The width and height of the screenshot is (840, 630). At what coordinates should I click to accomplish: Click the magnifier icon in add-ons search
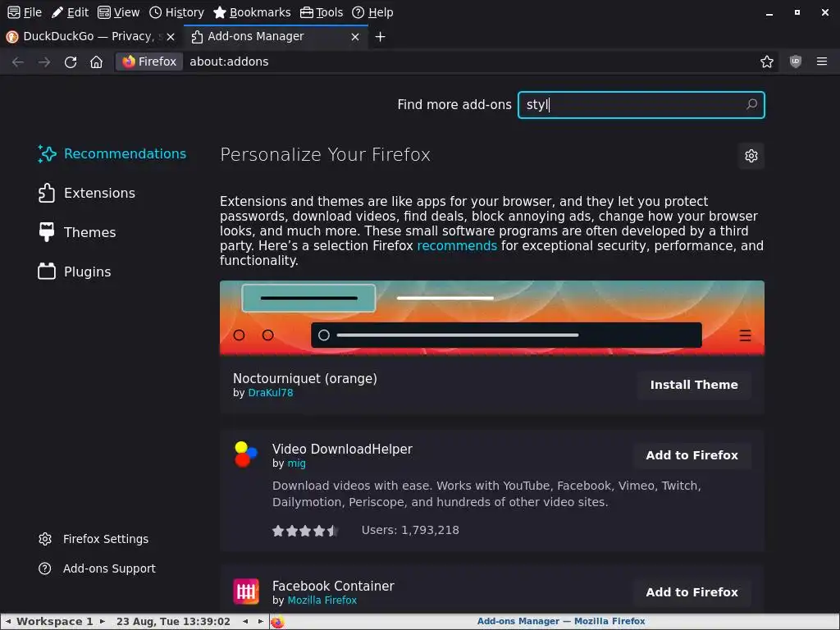751,104
